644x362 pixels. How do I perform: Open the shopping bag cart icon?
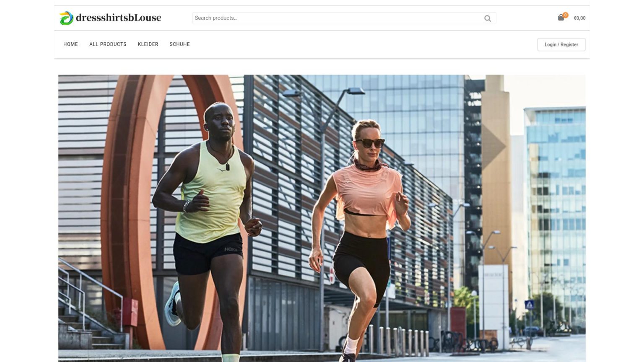tap(561, 18)
